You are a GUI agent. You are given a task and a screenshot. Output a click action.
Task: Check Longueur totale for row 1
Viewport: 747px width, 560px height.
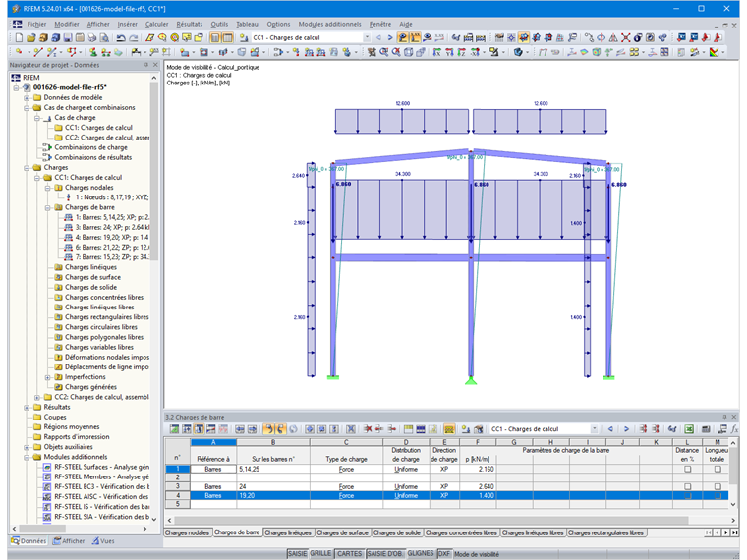click(x=718, y=469)
